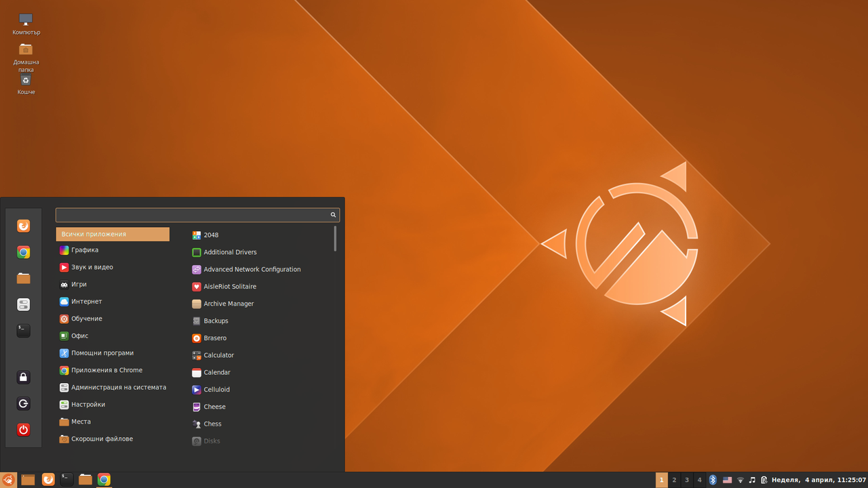Lock the screen via padlock icon
Image resolution: width=868 pixels, height=488 pixels.
23,378
